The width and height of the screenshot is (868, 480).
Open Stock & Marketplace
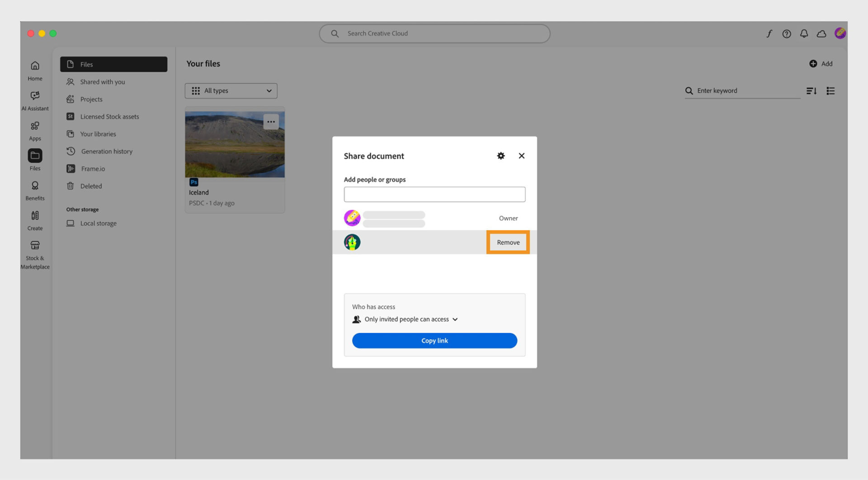35,255
